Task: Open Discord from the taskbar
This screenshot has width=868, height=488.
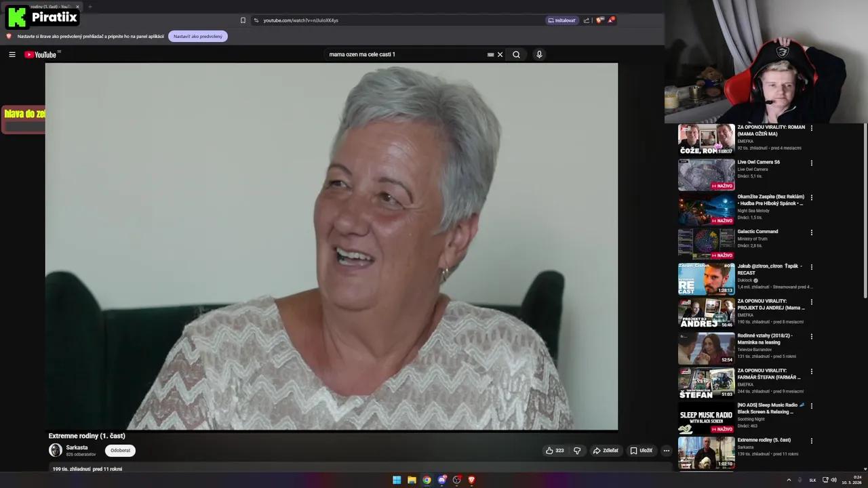Action: [x=441, y=480]
